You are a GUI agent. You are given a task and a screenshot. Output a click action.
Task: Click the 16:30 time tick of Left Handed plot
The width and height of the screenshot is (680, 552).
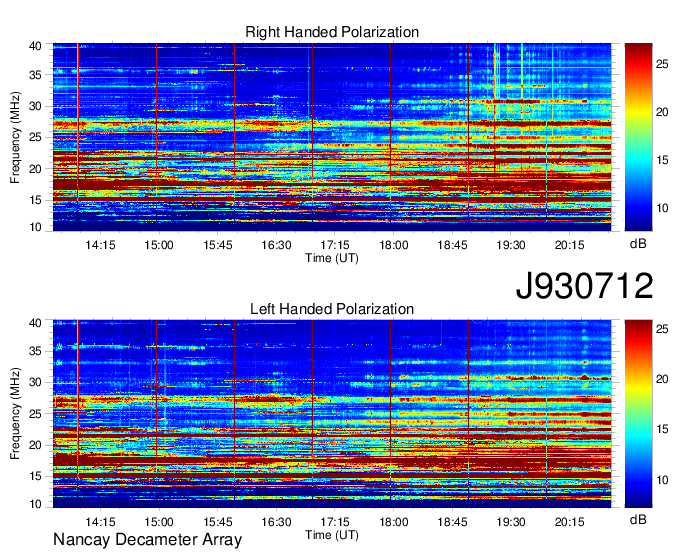point(276,521)
